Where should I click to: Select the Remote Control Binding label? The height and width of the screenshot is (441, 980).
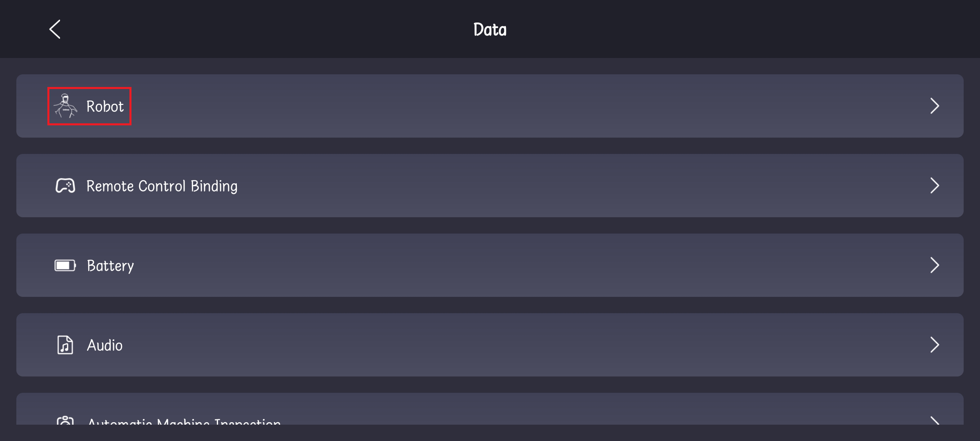(x=162, y=186)
